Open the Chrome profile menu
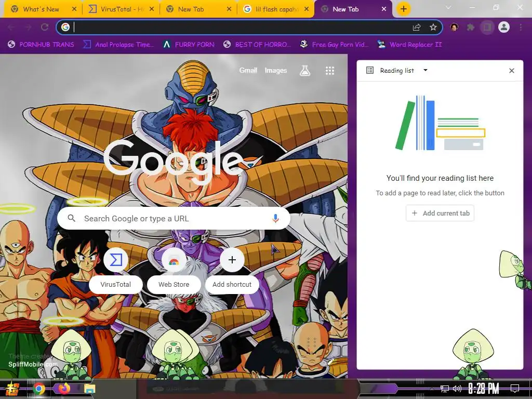The image size is (532, 399). tap(504, 27)
